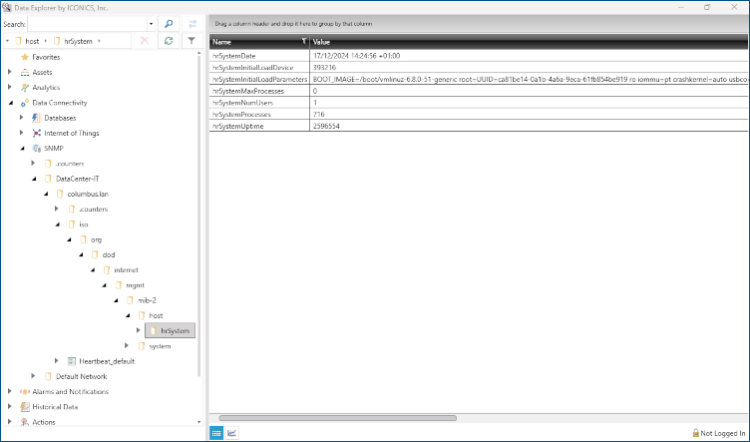Select the hrSystemNumUsers row
750x442 pixels.
(x=479, y=103)
